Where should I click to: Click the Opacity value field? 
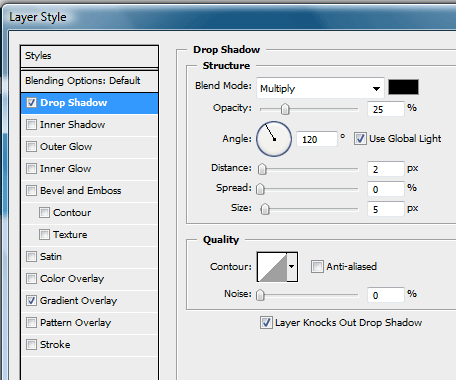coord(386,109)
